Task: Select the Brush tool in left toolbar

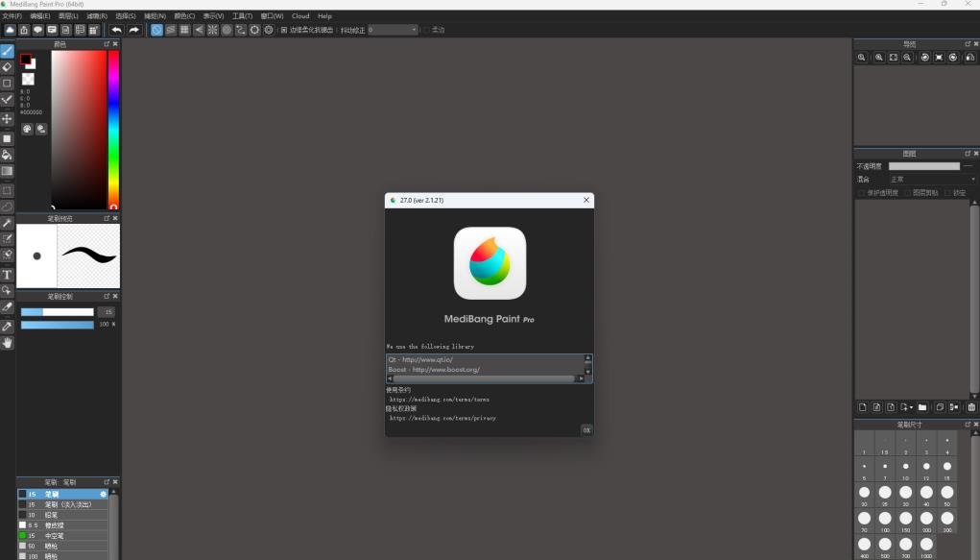Action: tap(7, 51)
